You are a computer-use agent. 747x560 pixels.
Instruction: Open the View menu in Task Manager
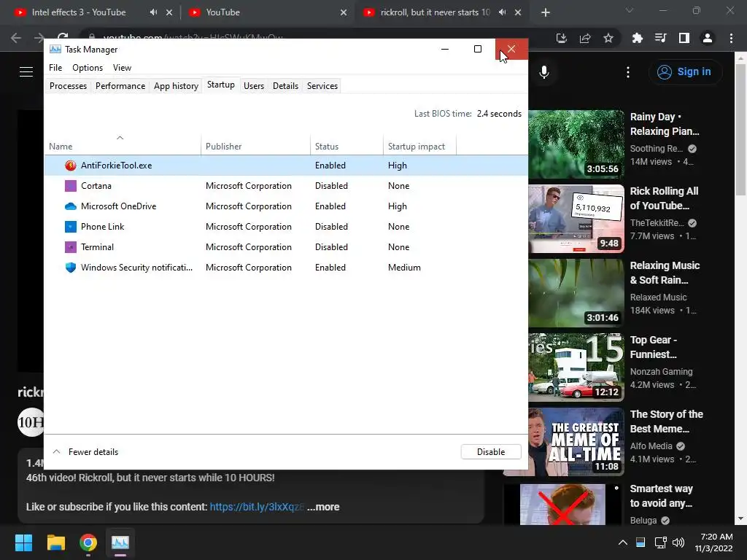pyautogui.click(x=122, y=68)
